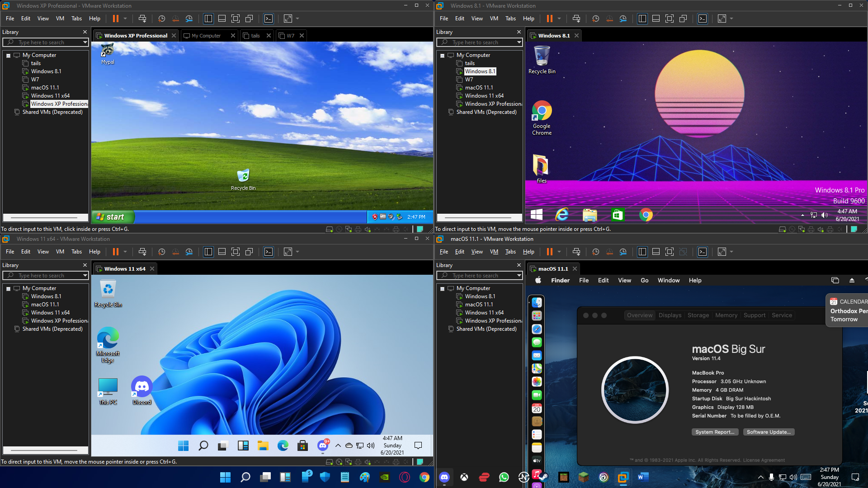Open the stretch guest display dropdown
The image size is (868, 488).
click(298, 19)
